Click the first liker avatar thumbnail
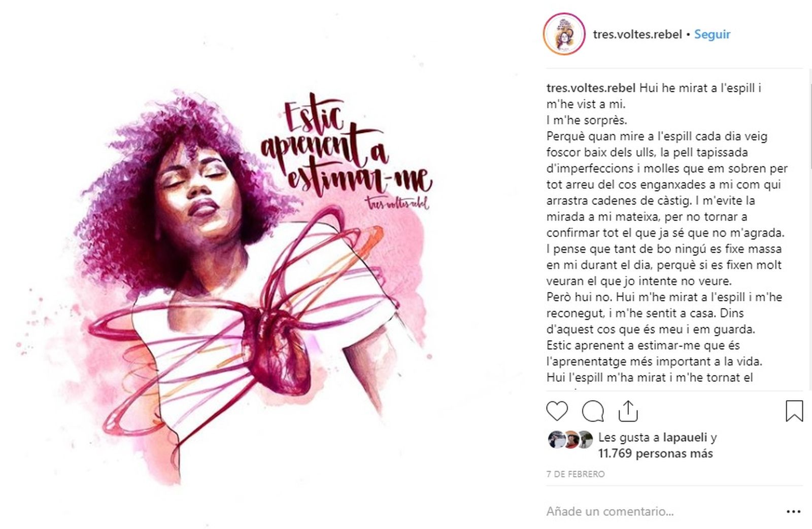The image size is (812, 529). click(557, 439)
